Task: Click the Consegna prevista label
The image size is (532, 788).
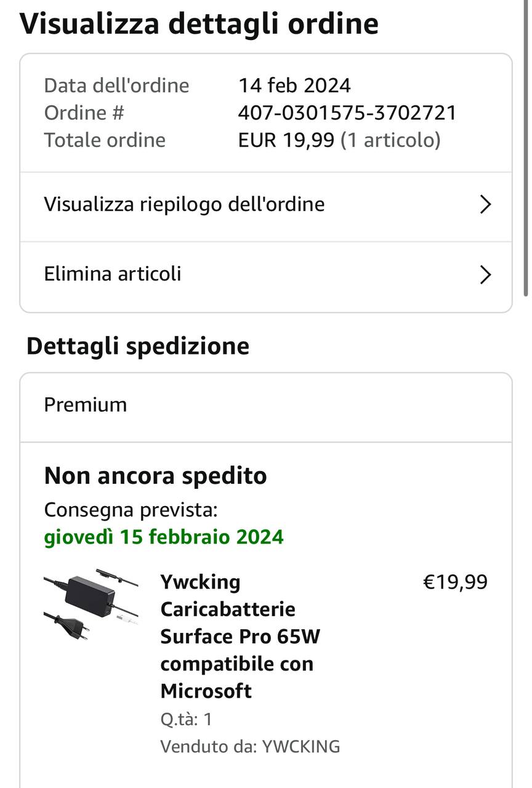Action: tap(131, 510)
